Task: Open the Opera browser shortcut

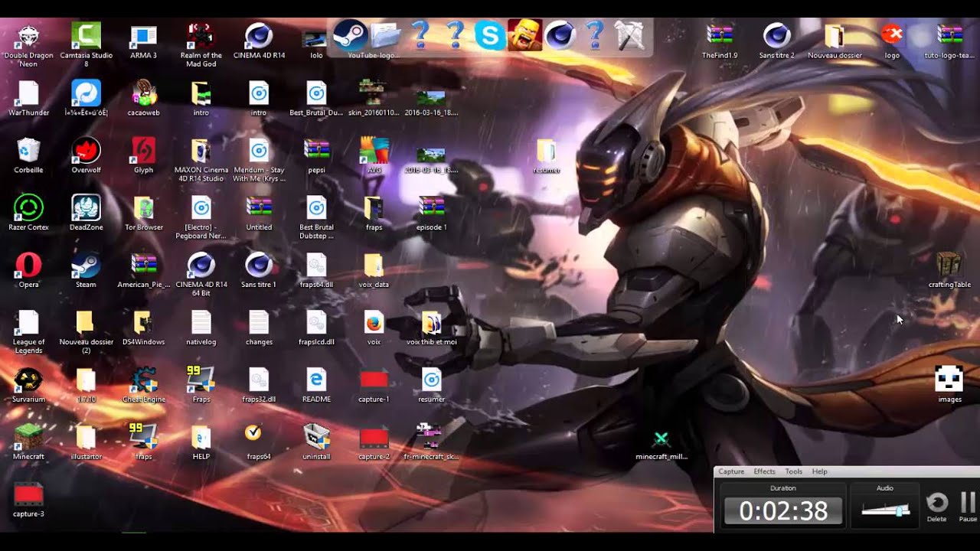Action: (x=28, y=266)
